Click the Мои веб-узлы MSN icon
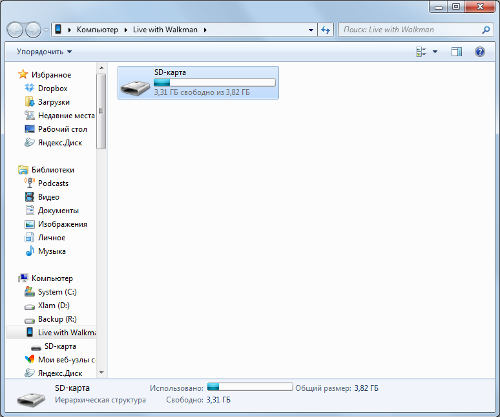The width and height of the screenshot is (500, 417). [29, 359]
